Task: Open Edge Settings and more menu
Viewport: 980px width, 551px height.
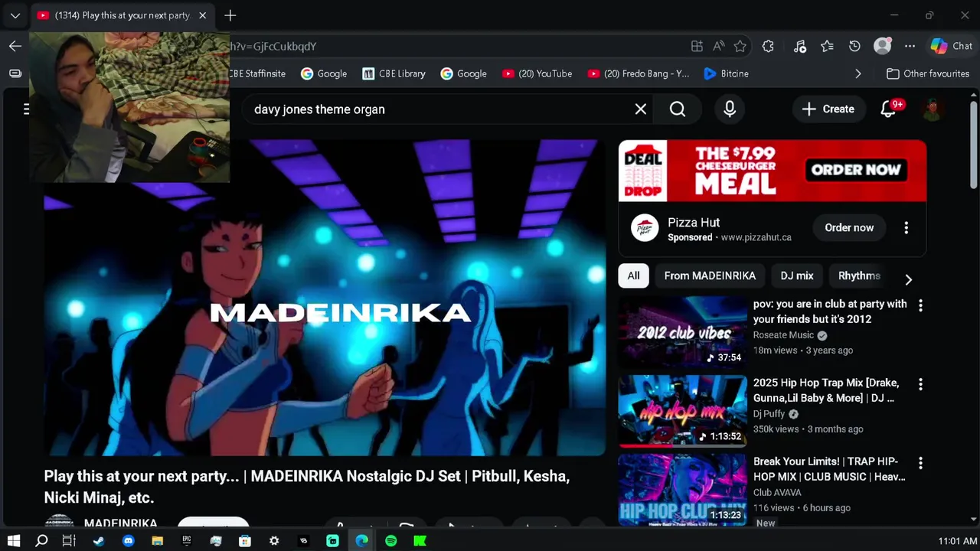Action: point(910,46)
